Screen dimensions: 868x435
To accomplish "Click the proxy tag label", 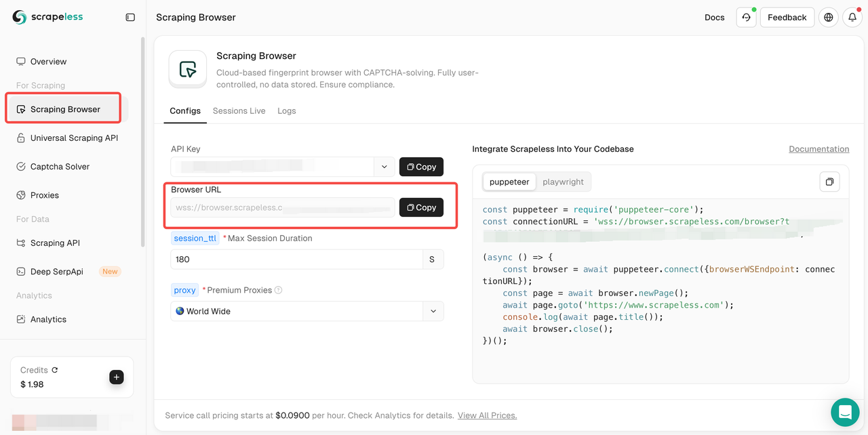I will click(x=184, y=290).
